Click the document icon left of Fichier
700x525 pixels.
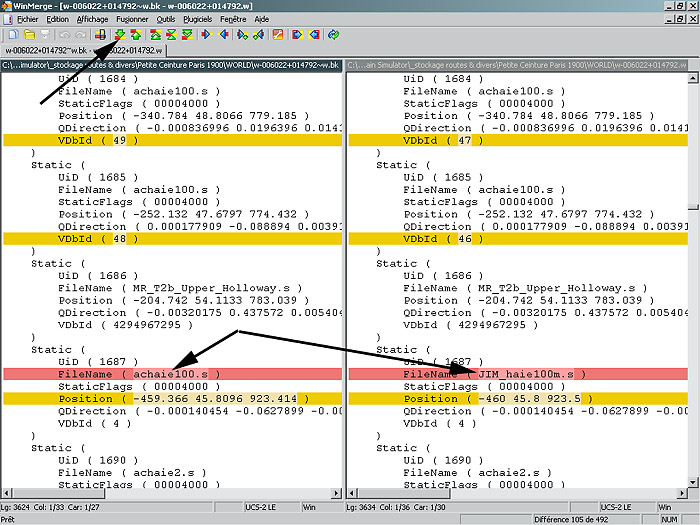click(x=8, y=19)
